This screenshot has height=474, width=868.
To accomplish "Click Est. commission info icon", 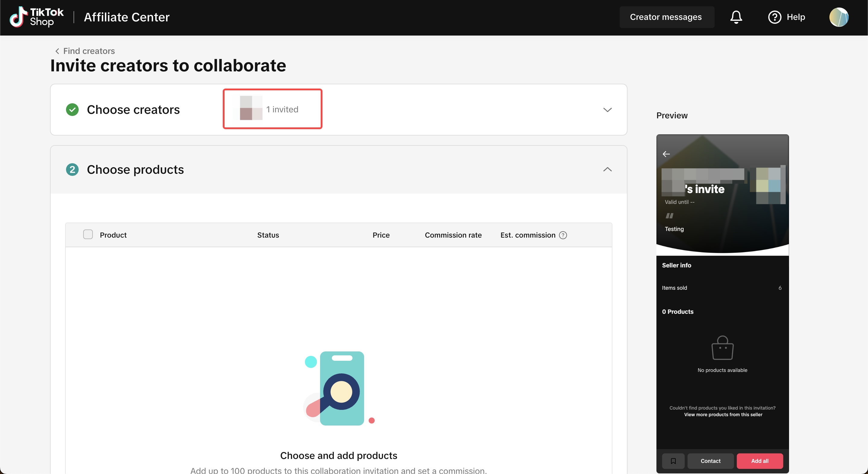I will pos(563,235).
